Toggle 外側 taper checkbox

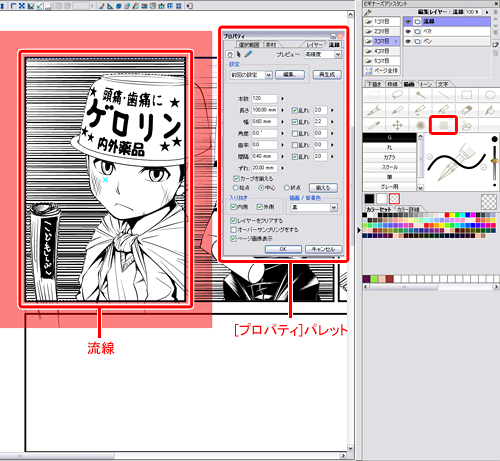tap(259, 207)
